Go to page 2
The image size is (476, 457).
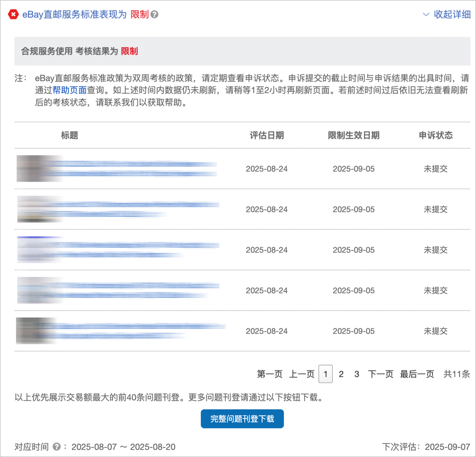(341, 374)
